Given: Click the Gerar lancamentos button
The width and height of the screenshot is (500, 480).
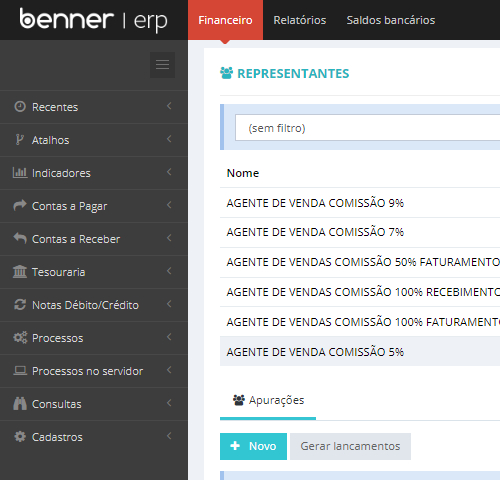Looking at the screenshot, I should click(350, 446).
